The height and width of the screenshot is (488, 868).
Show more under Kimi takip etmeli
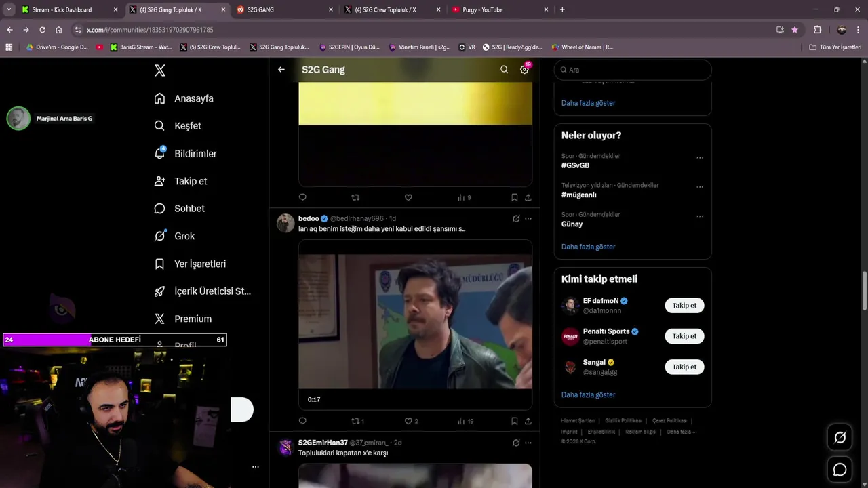coord(588,394)
